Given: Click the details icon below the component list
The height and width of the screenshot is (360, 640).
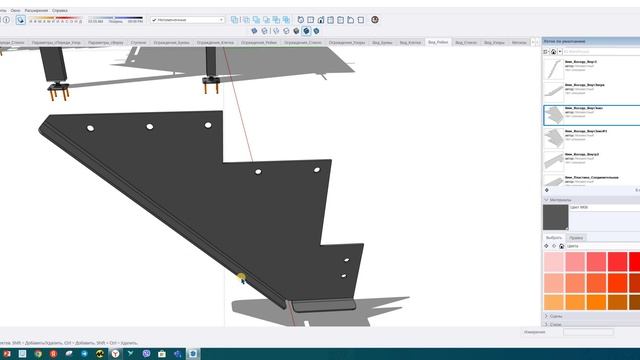Looking at the screenshot, I should (x=547, y=190).
